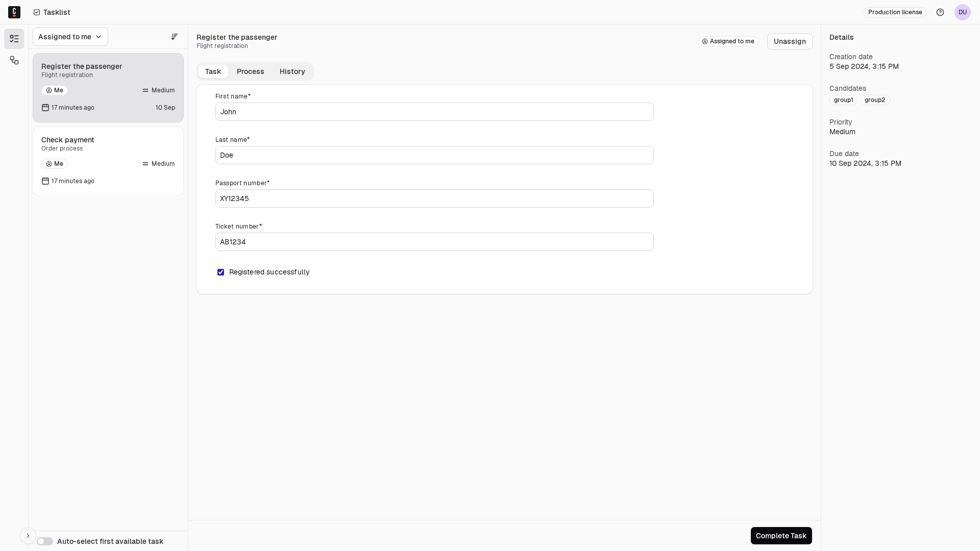The image size is (980, 551).
Task: Click the creation date 5 Sep 2024 value
Action: pos(864,66)
